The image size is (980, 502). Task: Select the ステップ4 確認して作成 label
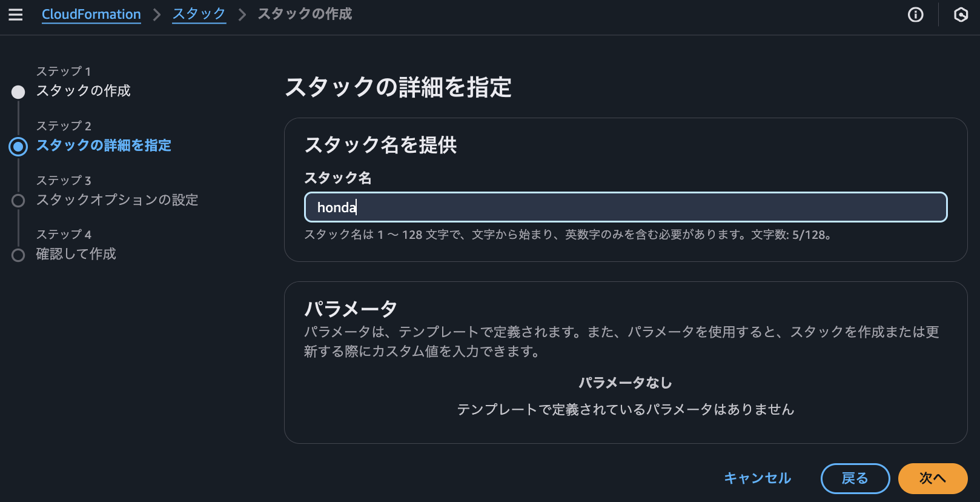pos(76,254)
